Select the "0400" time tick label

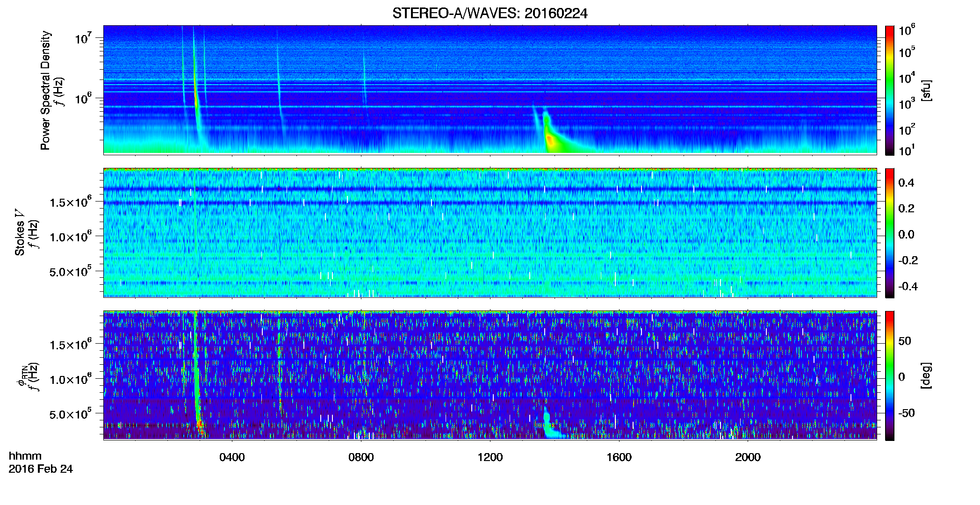[x=232, y=457]
